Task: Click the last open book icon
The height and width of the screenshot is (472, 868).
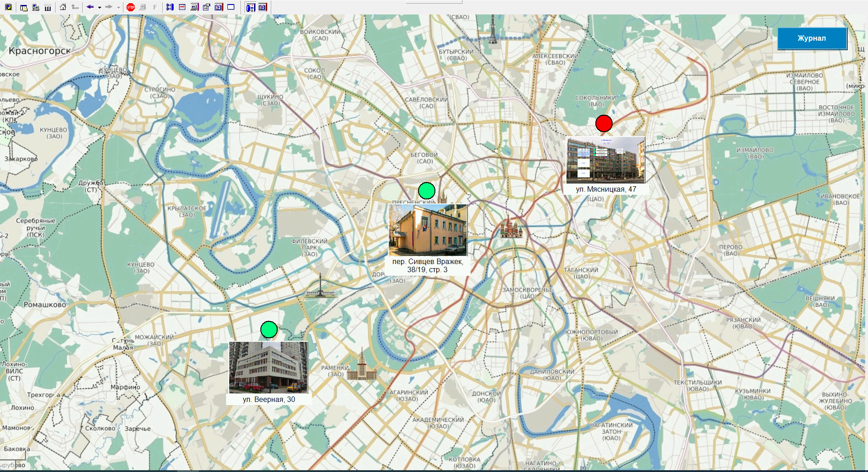Action: (263, 7)
